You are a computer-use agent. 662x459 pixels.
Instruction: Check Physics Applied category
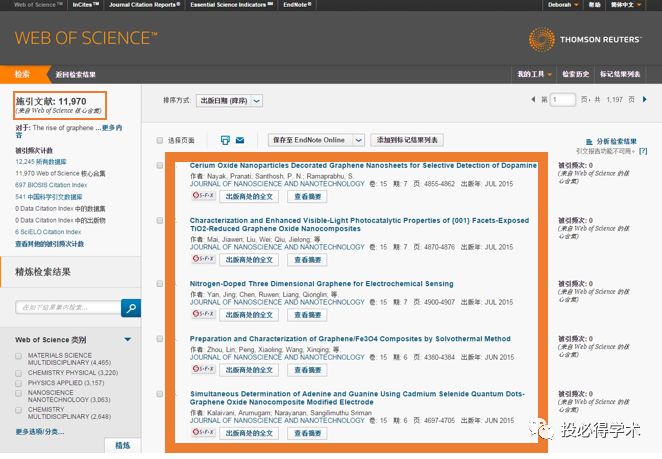click(19, 383)
